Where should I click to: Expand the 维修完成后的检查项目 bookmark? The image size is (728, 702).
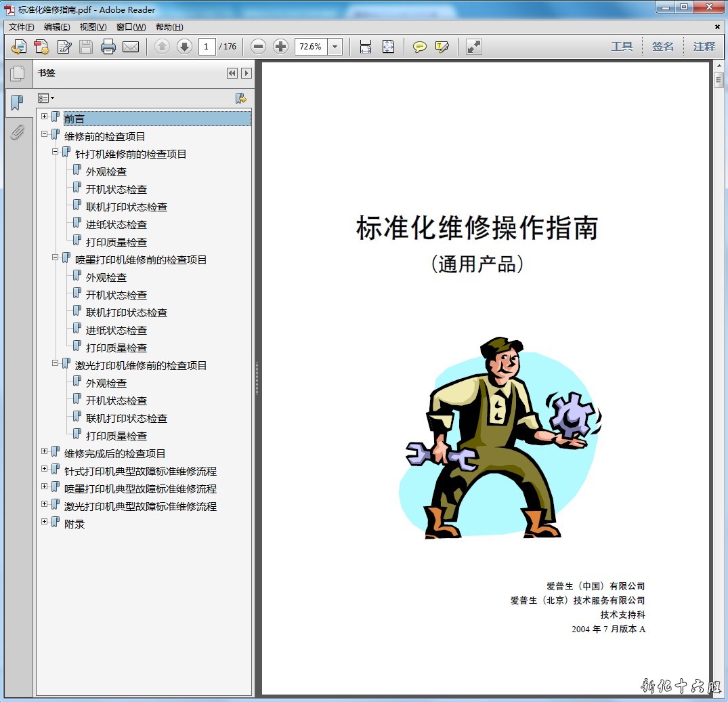point(45,451)
